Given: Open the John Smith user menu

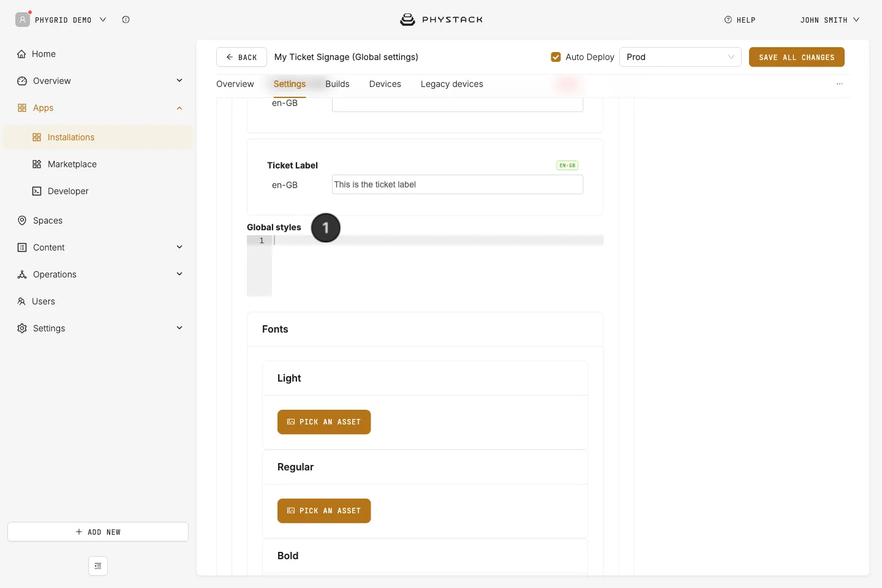Looking at the screenshot, I should pos(830,20).
